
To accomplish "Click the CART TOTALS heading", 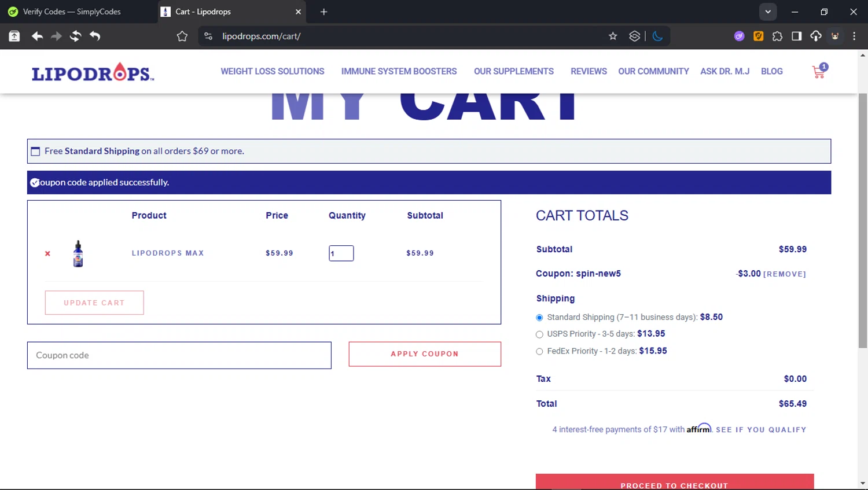I will coord(582,216).
